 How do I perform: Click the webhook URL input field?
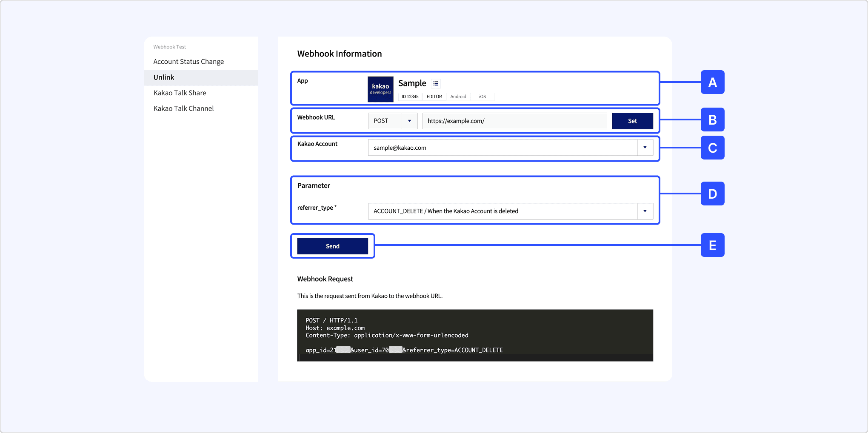(x=514, y=121)
